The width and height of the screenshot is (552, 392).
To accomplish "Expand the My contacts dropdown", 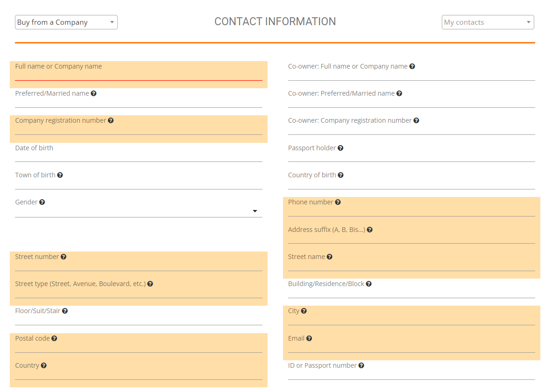I will [488, 22].
